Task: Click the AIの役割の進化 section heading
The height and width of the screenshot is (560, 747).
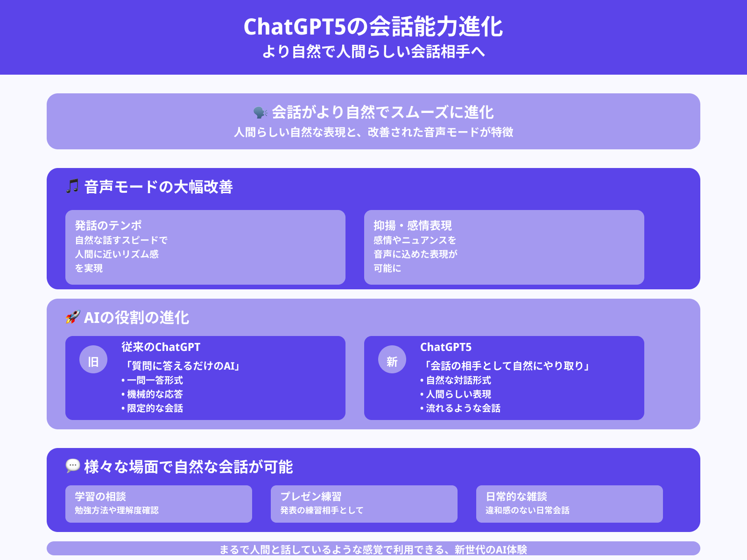Action: (x=136, y=317)
